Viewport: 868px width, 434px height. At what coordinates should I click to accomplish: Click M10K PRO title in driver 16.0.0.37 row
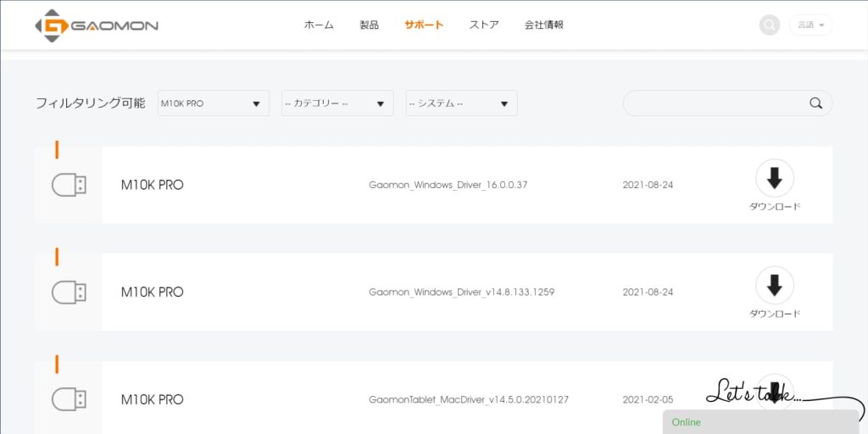[153, 185]
